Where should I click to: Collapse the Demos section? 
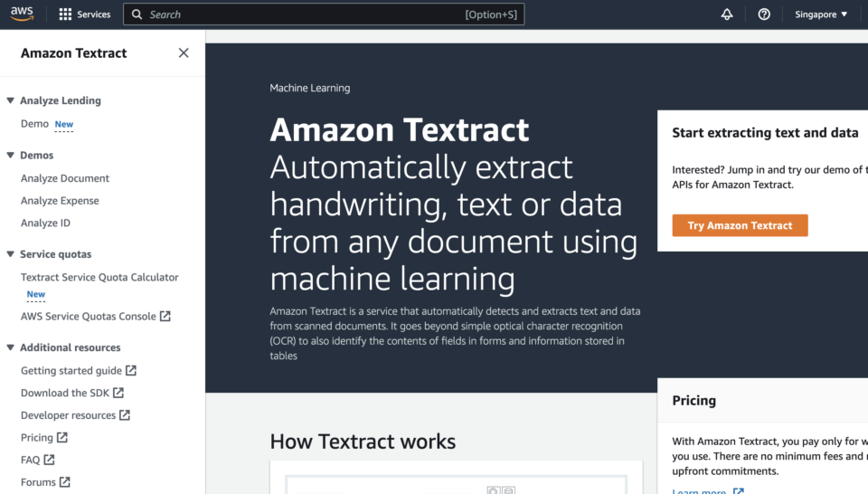click(x=11, y=156)
